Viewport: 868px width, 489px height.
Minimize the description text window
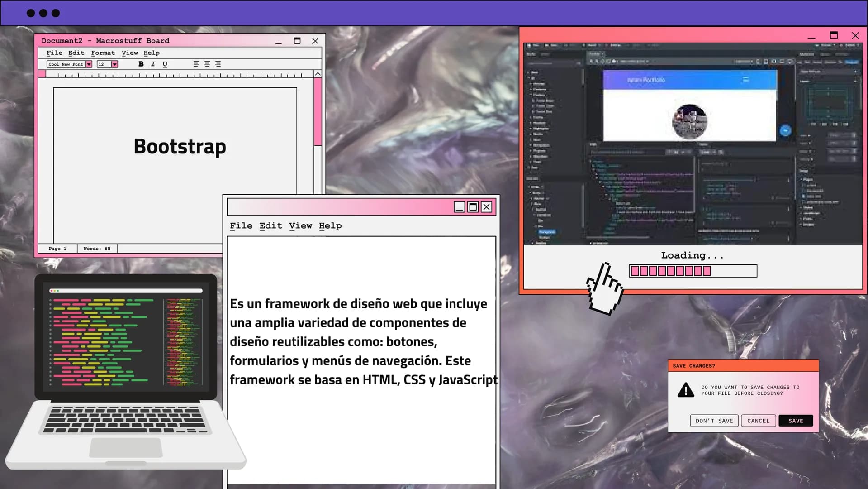tap(459, 207)
